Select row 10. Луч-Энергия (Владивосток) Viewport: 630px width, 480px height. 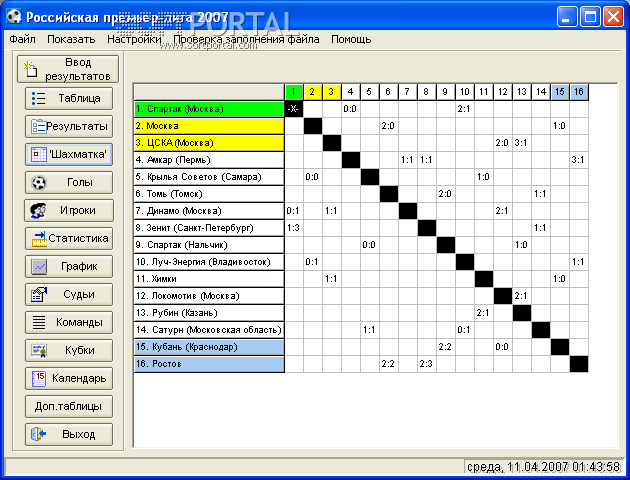coord(209,262)
